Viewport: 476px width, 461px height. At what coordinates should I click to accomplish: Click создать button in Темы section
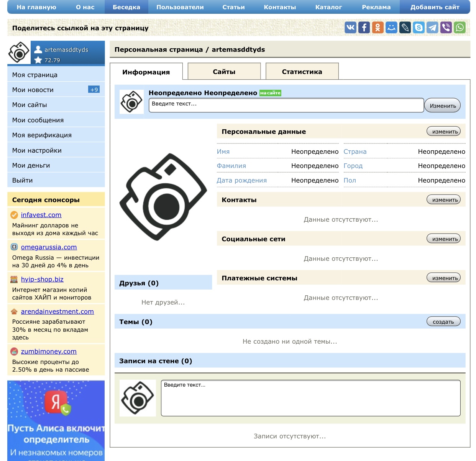coord(443,322)
